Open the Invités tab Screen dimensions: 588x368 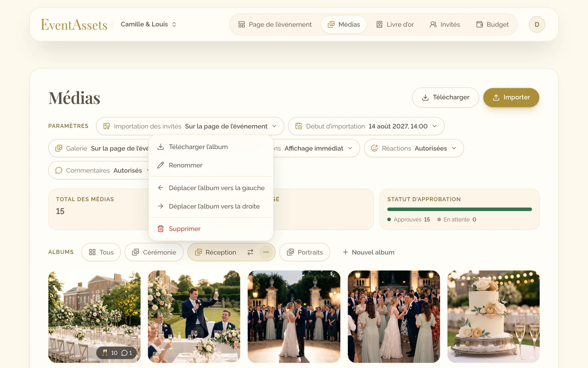click(x=445, y=24)
